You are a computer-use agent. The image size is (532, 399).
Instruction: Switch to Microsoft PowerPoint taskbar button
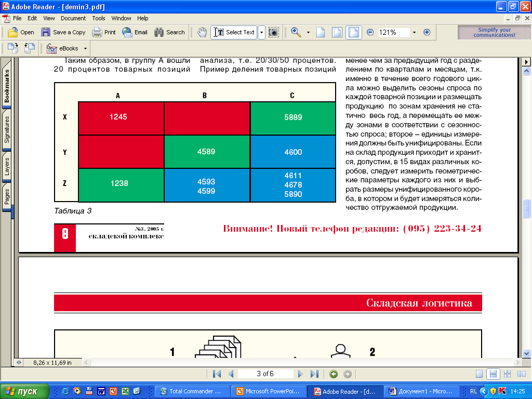pos(269,391)
